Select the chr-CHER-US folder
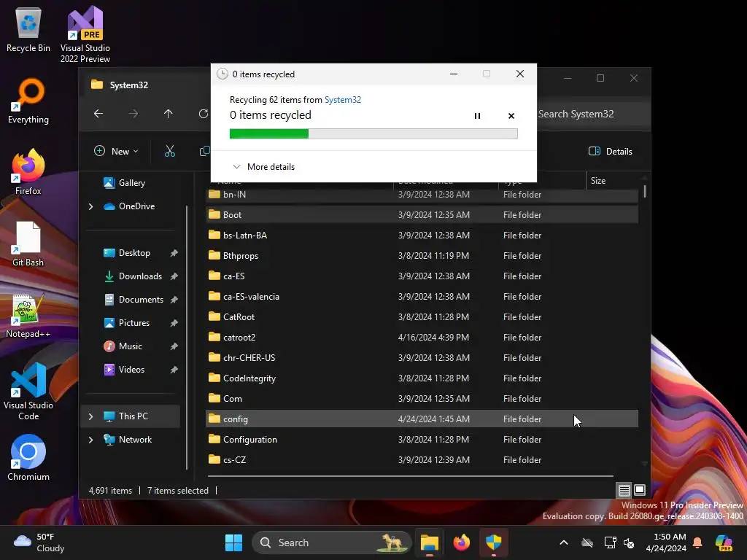747x560 pixels. tap(422, 358)
